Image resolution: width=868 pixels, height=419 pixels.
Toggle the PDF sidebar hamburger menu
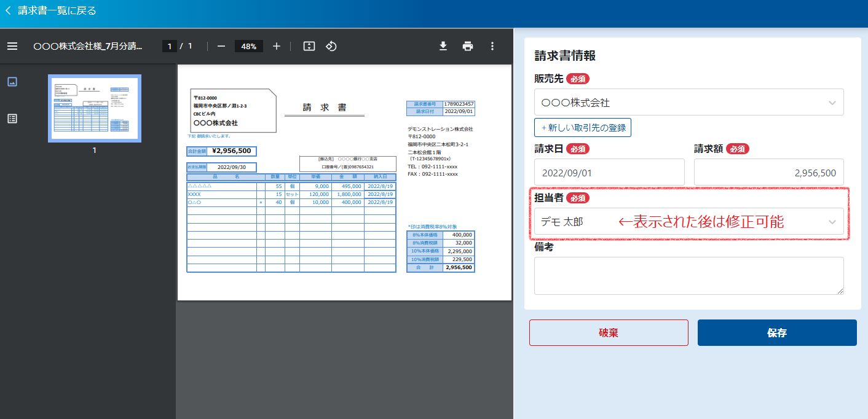(12, 46)
